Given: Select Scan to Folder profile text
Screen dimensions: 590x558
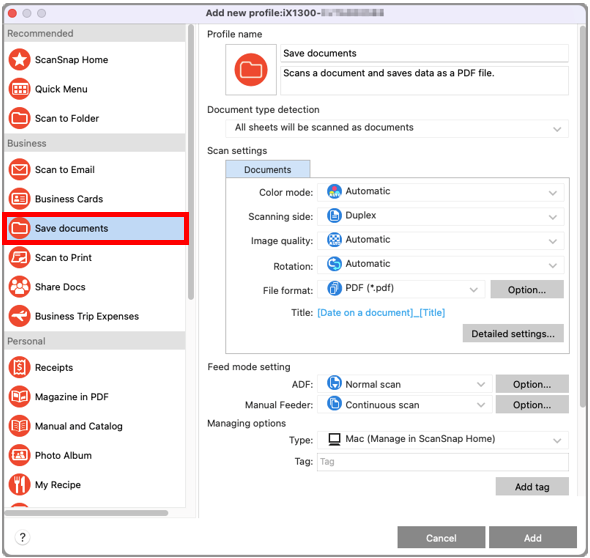Looking at the screenshot, I should point(67,118).
